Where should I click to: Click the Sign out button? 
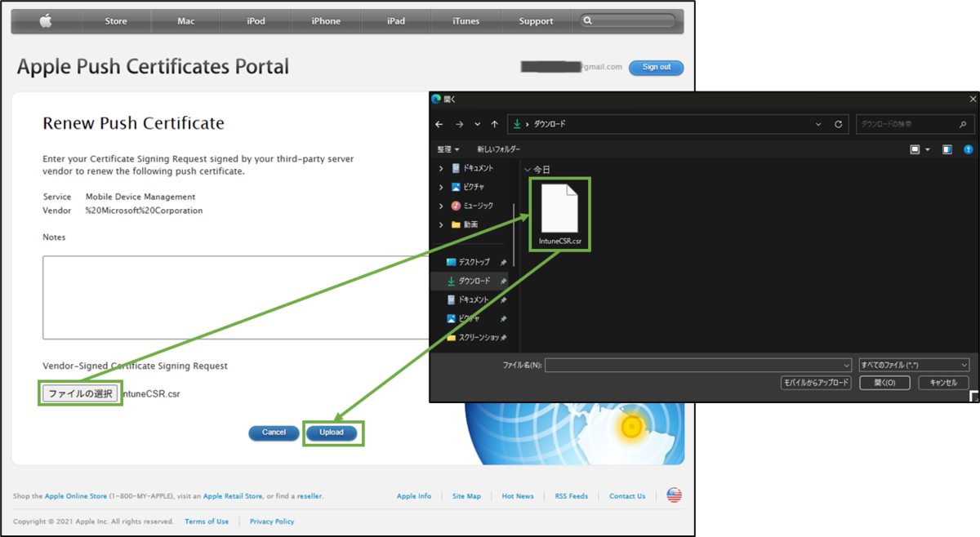656,67
